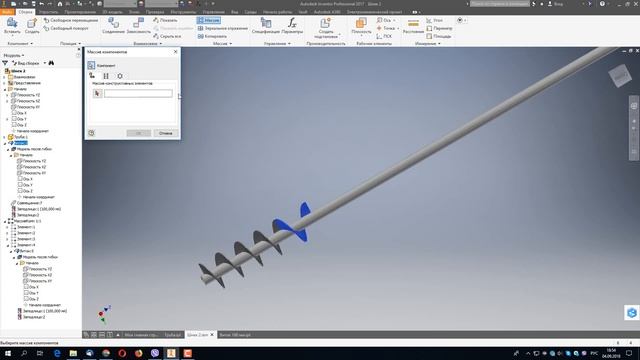Click the Угол measure tool
The image size is (640, 360).
(434, 20)
